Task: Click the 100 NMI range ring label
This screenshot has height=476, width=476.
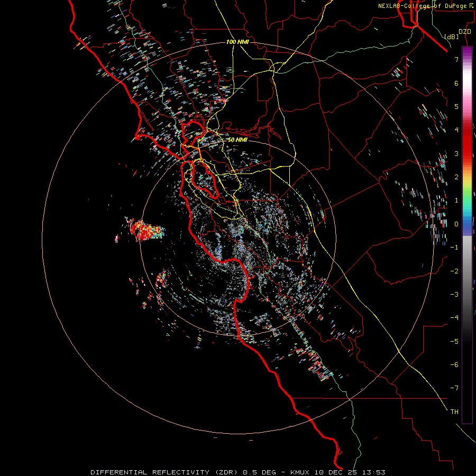Action: tap(237, 42)
